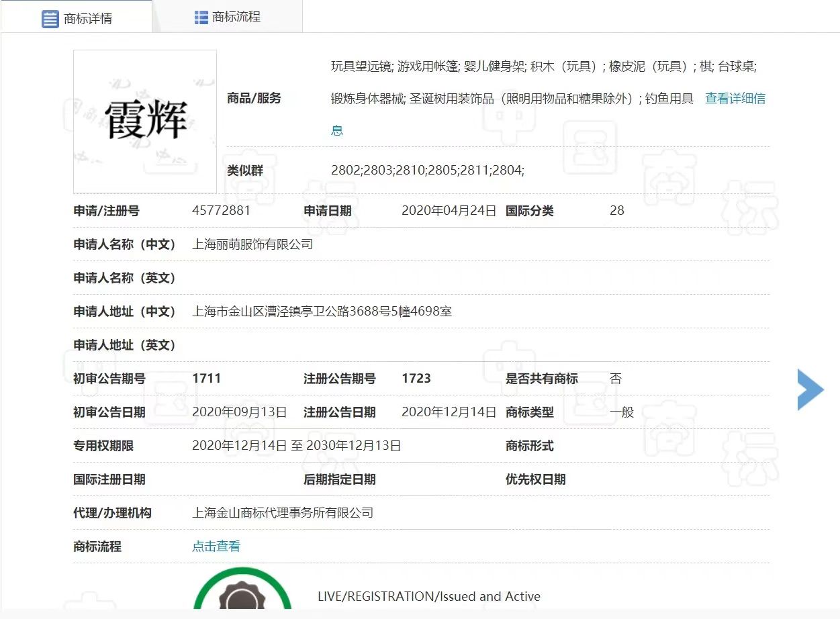Viewport: 840px width, 619px height.
Task: Click the 国际注册日期 label
Action: [x=109, y=479]
